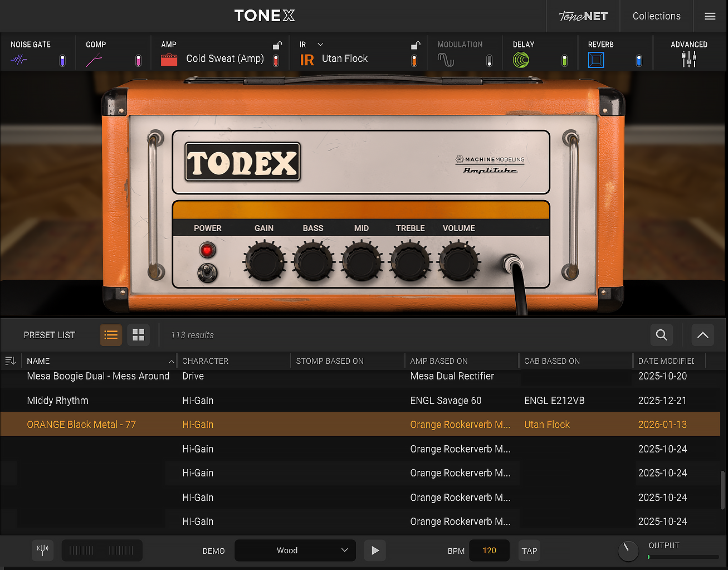The image size is (728, 570).
Task: Click the ENGL Savage 60 amp cell
Action: click(446, 401)
